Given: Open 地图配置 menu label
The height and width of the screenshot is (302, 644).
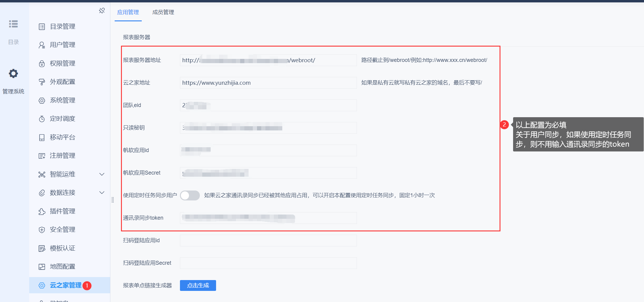Looking at the screenshot, I should pyautogui.click(x=63, y=267).
